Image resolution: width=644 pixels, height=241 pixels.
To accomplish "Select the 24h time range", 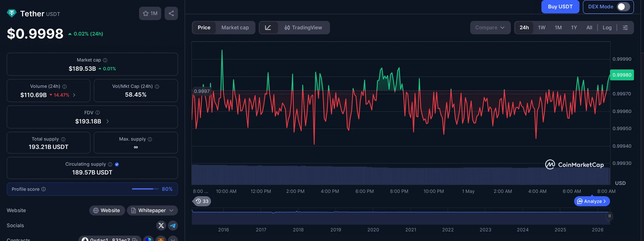I will pos(524,27).
